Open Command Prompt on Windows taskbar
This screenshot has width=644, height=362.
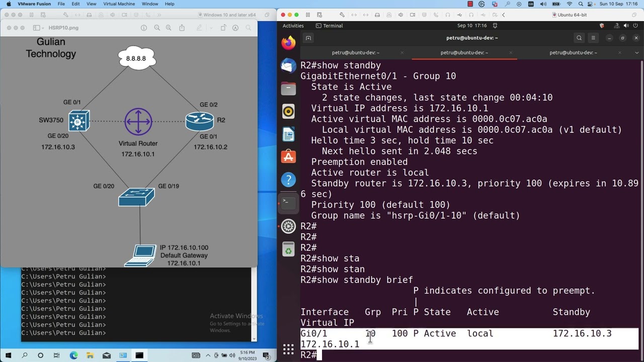coord(139,356)
